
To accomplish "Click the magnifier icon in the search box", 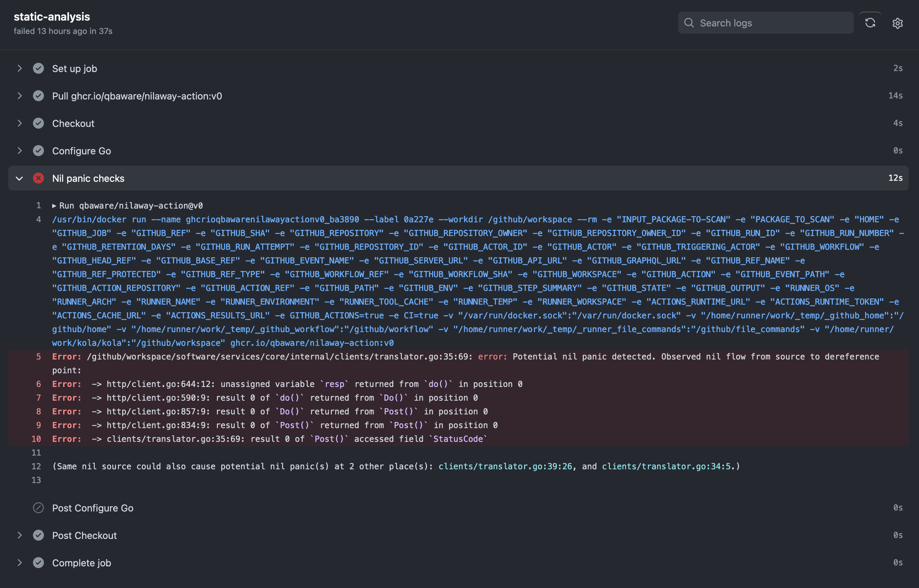I will pyautogui.click(x=689, y=23).
